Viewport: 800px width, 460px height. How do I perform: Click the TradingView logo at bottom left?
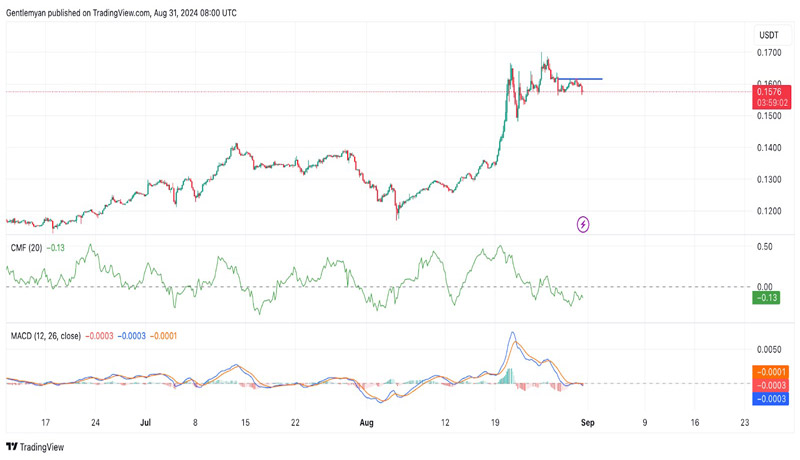coord(35,447)
